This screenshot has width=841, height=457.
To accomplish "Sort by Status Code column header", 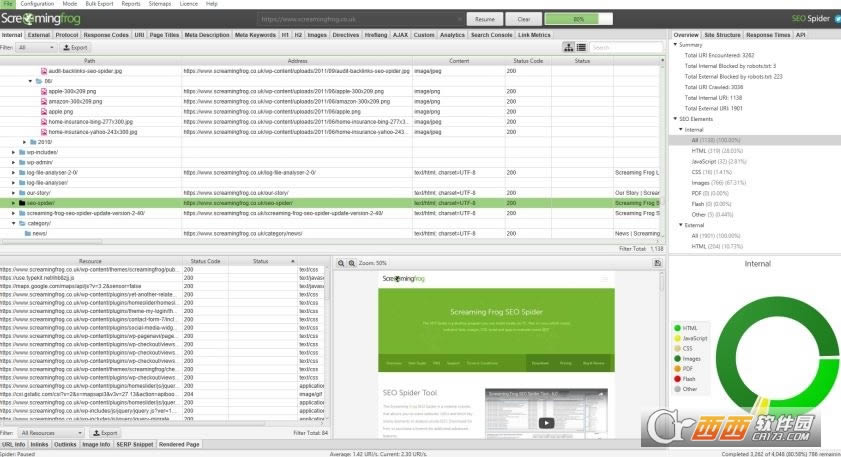I will [528, 61].
